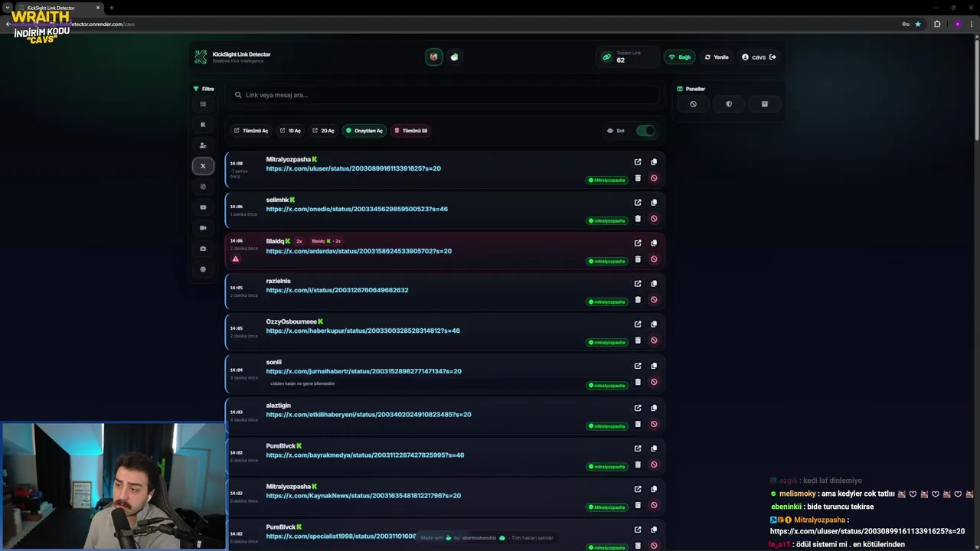Open Mitralyozpasha uluser link externally
Screen dimensions: 980x551
(x=638, y=162)
